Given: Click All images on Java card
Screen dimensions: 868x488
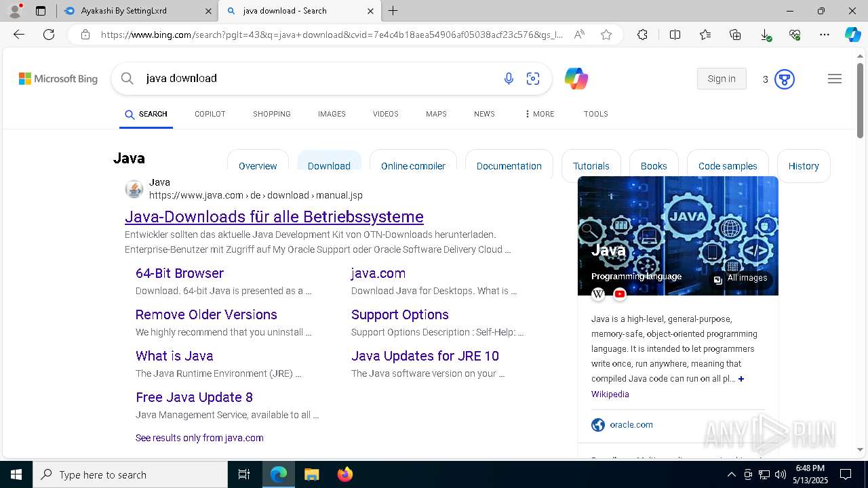Looking at the screenshot, I should click(741, 278).
